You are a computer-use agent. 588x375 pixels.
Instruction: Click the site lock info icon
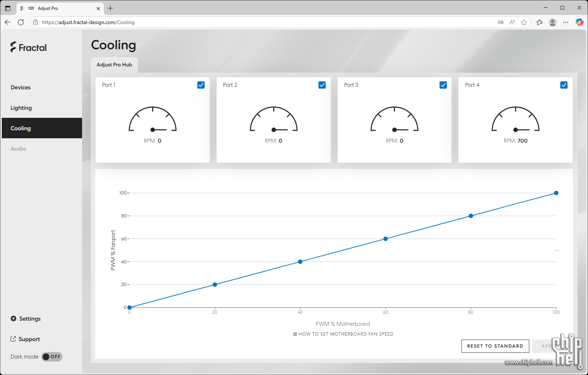point(35,22)
